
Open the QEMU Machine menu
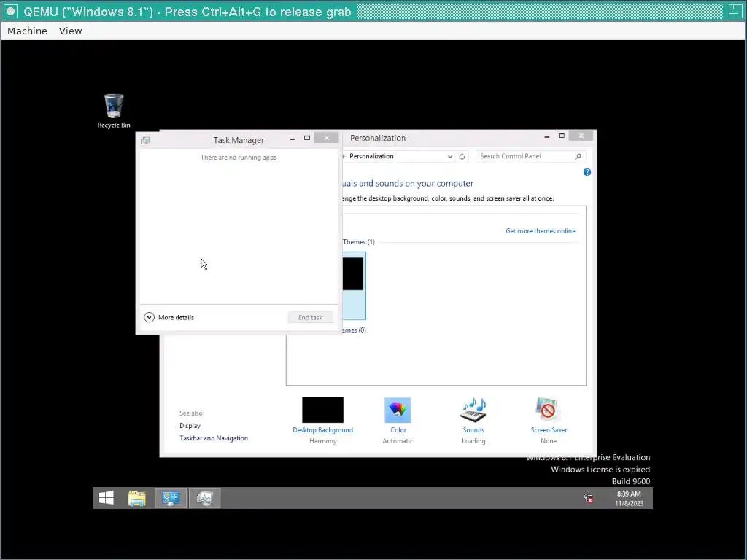click(x=27, y=31)
